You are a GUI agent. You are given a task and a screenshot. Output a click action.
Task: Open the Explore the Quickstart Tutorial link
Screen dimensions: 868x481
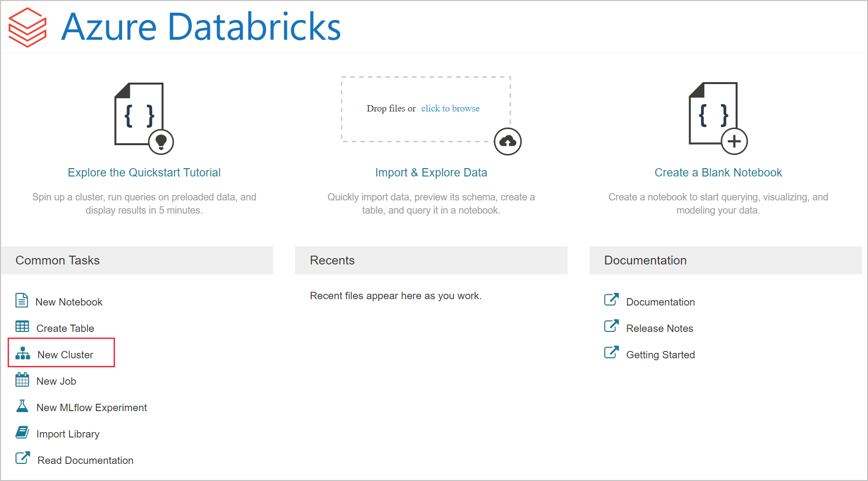point(144,172)
